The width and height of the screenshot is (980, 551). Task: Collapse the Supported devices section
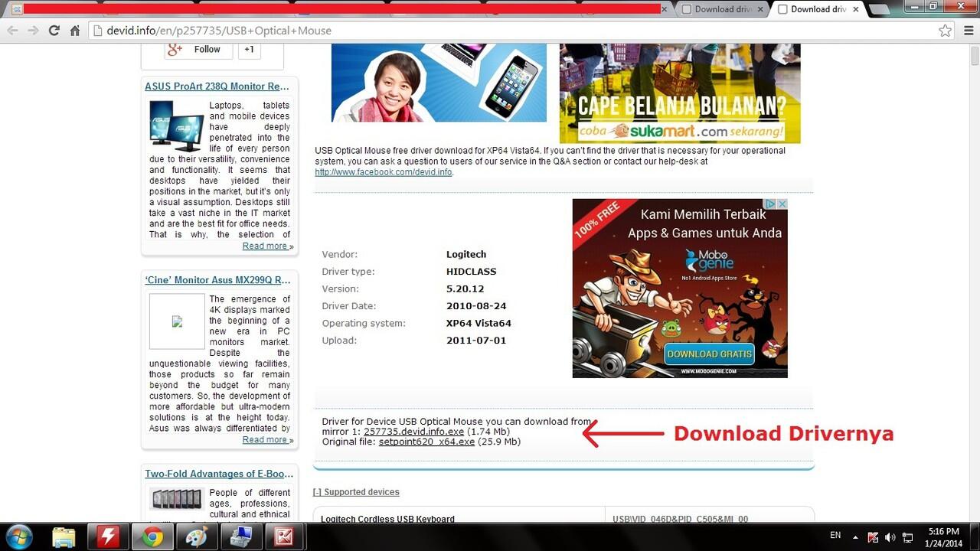356,492
